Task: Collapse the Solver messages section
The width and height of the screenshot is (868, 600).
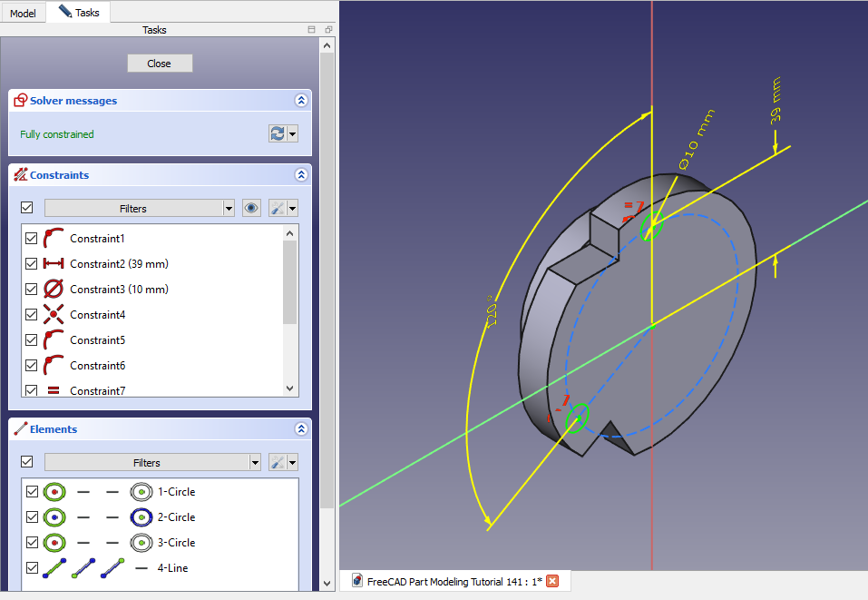Action: coord(301,101)
